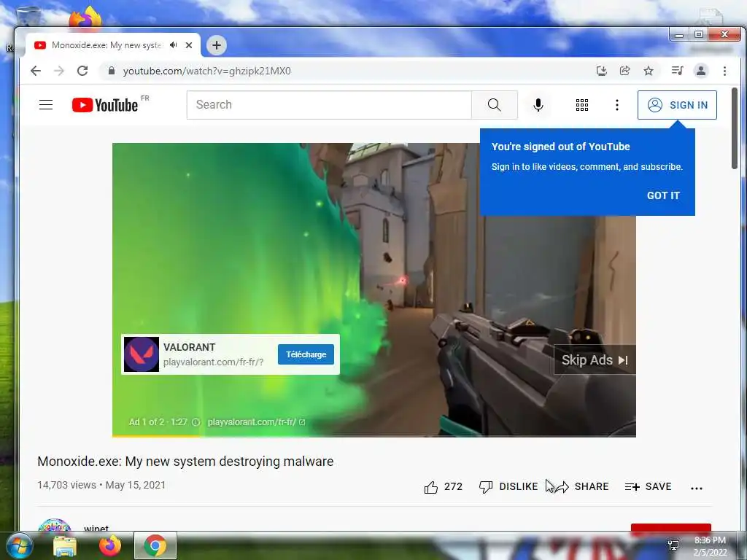
Task: Open the YouTube apps grid
Action: tap(581, 105)
